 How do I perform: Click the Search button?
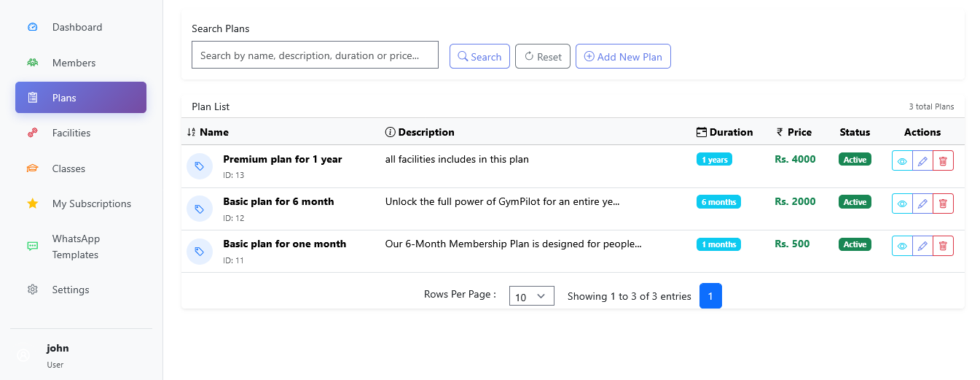[479, 56]
